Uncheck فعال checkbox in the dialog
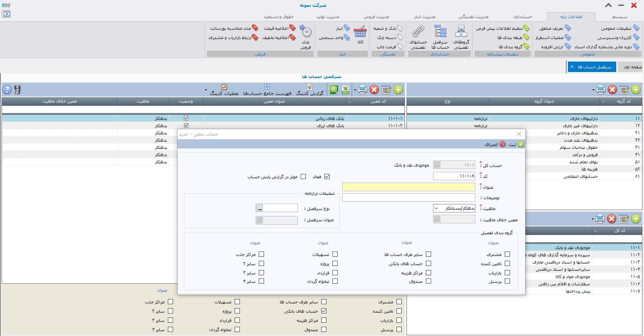 tap(327, 177)
